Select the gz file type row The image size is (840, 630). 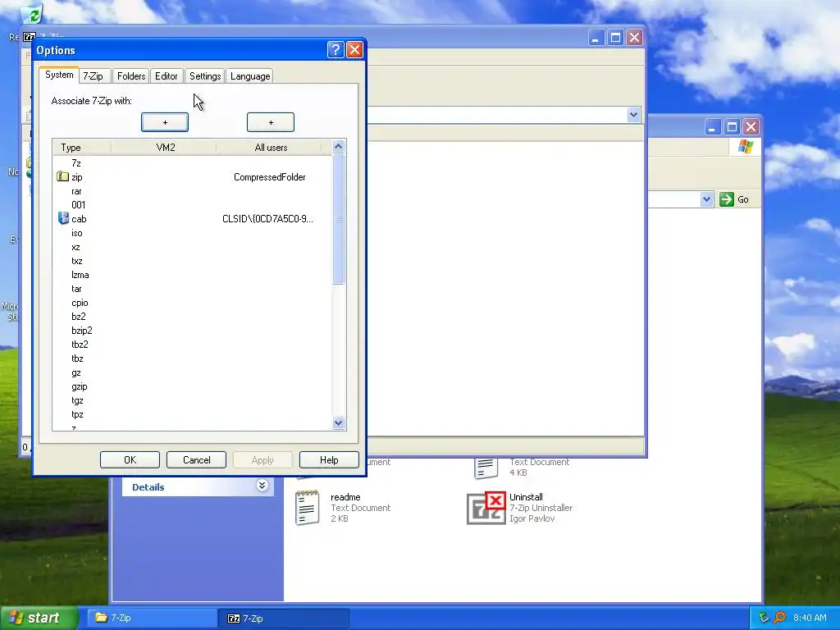click(192, 372)
